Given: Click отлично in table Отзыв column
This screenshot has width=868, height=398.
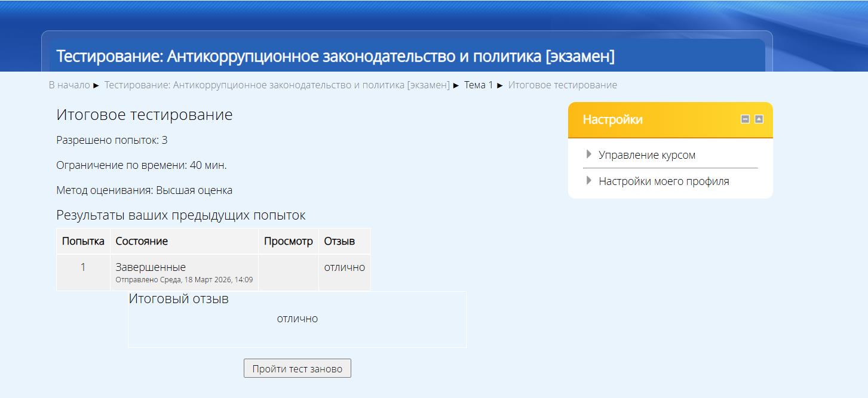Looking at the screenshot, I should 345,267.
